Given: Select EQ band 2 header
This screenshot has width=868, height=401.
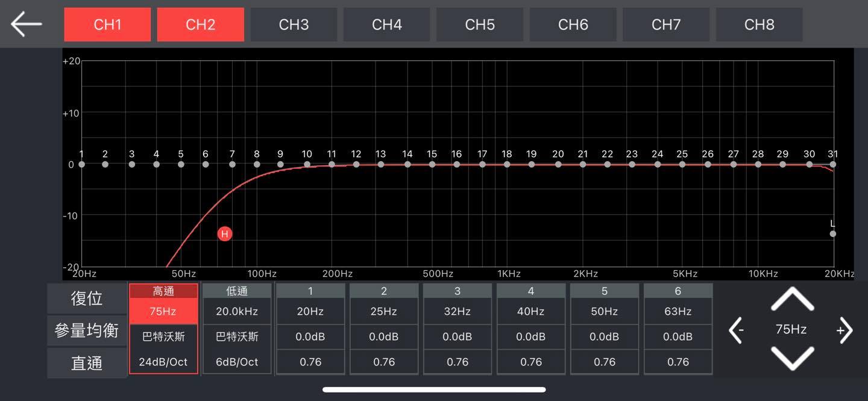Looking at the screenshot, I should (384, 291).
